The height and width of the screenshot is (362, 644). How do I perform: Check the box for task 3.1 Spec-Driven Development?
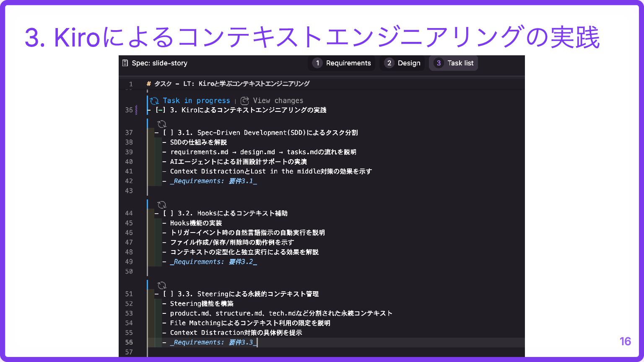168,133
